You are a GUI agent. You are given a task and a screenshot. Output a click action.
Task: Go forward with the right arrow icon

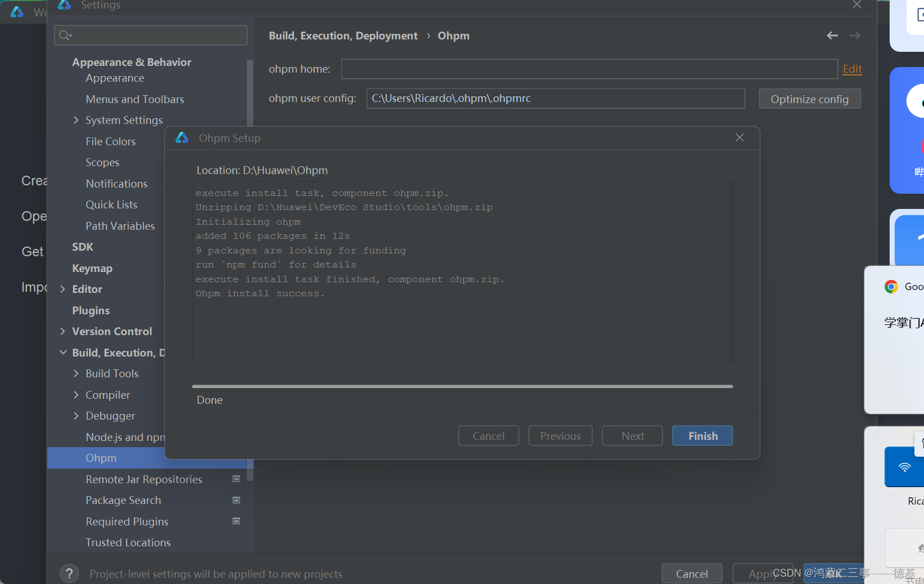coord(855,35)
